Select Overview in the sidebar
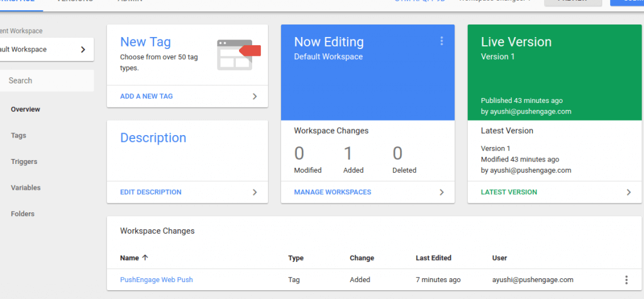The height and width of the screenshot is (299, 644). (25, 109)
